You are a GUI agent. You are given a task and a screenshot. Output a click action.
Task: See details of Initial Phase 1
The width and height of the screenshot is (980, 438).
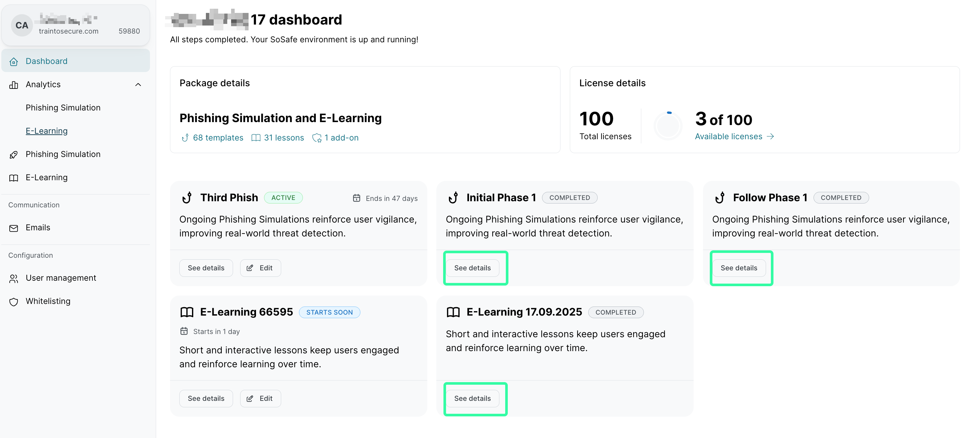(x=472, y=268)
